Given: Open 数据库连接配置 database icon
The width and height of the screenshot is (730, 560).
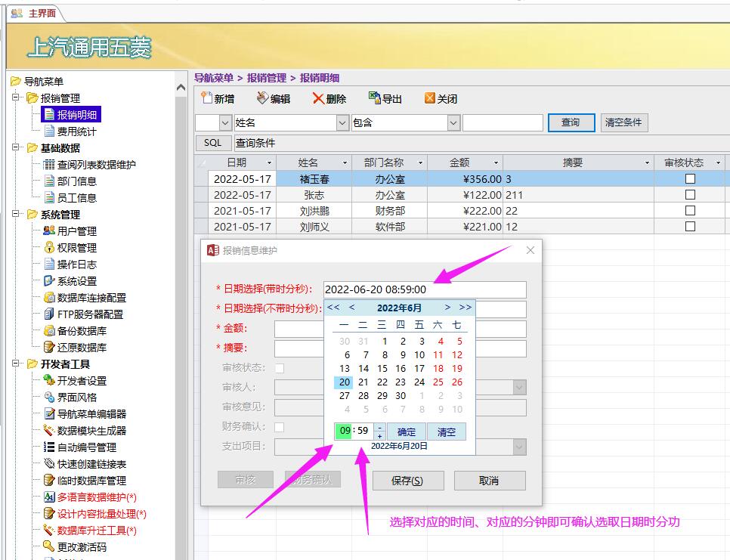Looking at the screenshot, I should [x=49, y=298].
